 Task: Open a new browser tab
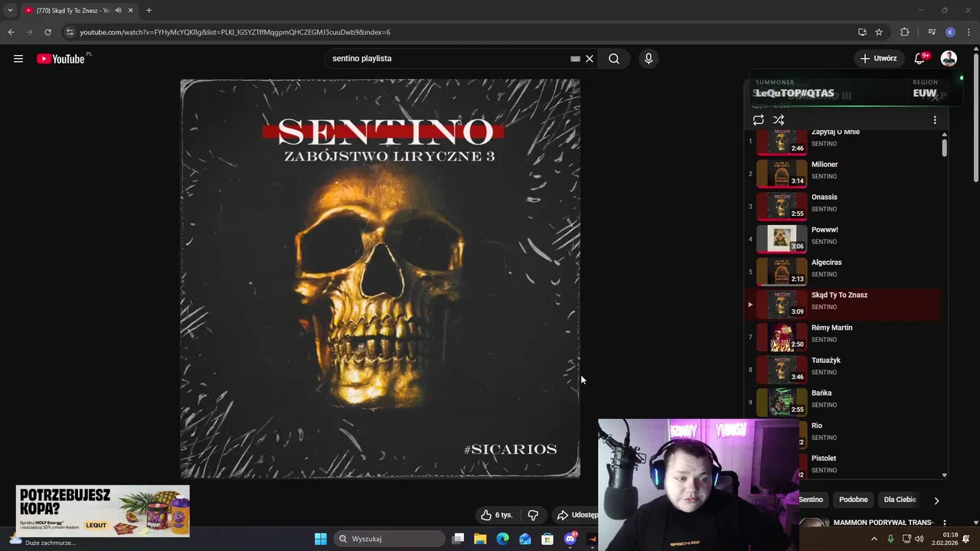pyautogui.click(x=149, y=11)
